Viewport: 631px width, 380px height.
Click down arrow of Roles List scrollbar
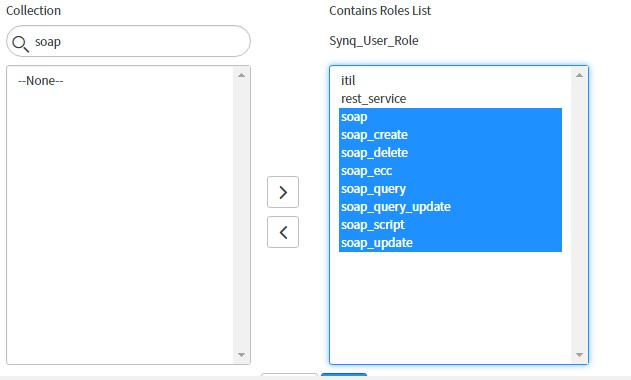579,355
